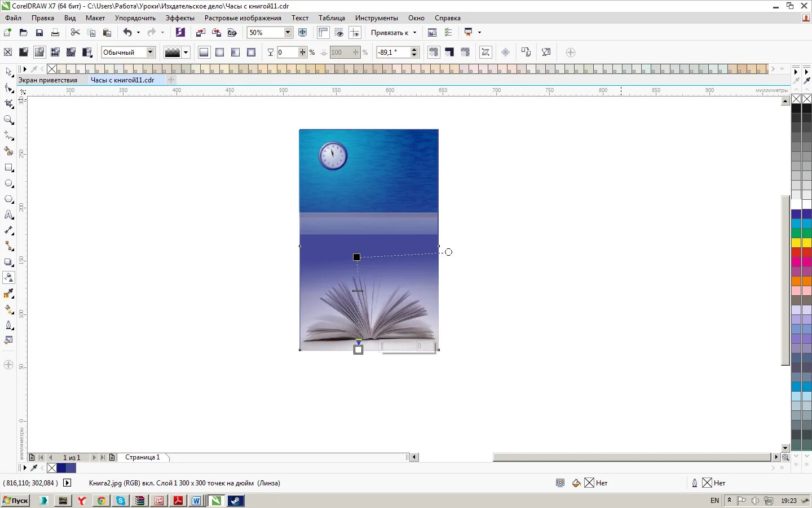Choose Fountain transparency type
Image resolution: width=812 pixels, height=508 pixels.
point(39,52)
